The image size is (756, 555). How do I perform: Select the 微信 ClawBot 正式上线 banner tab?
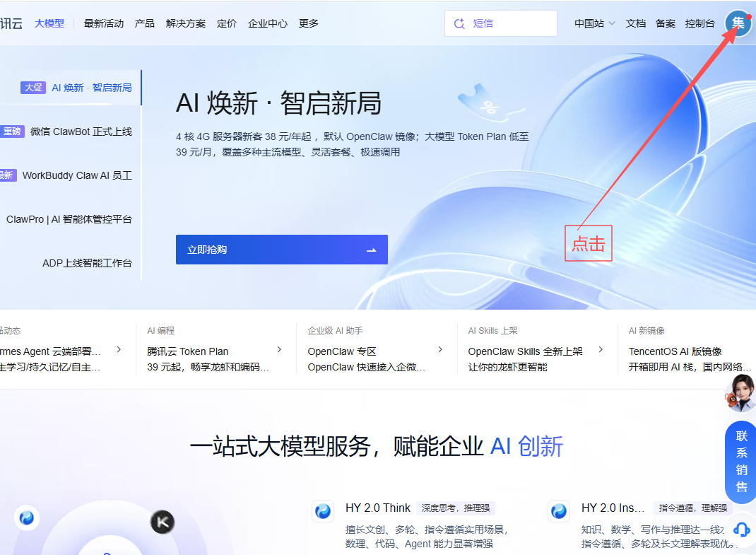point(81,132)
